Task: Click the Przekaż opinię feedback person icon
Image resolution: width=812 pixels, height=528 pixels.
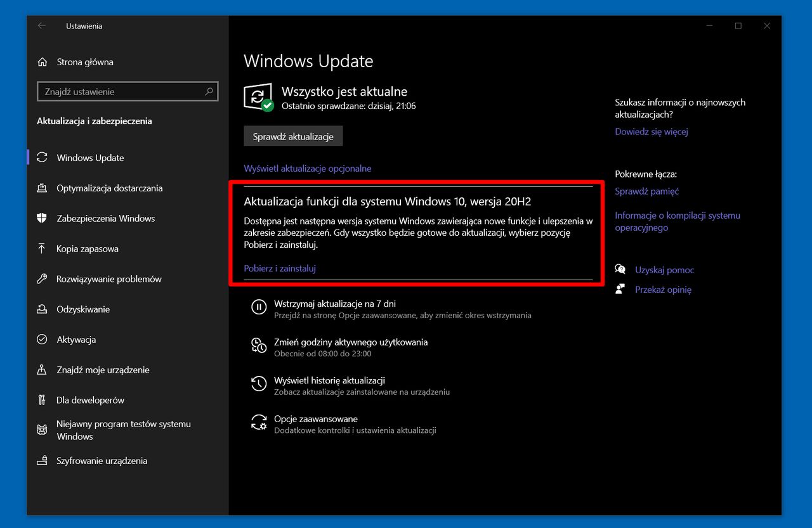Action: [x=620, y=289]
